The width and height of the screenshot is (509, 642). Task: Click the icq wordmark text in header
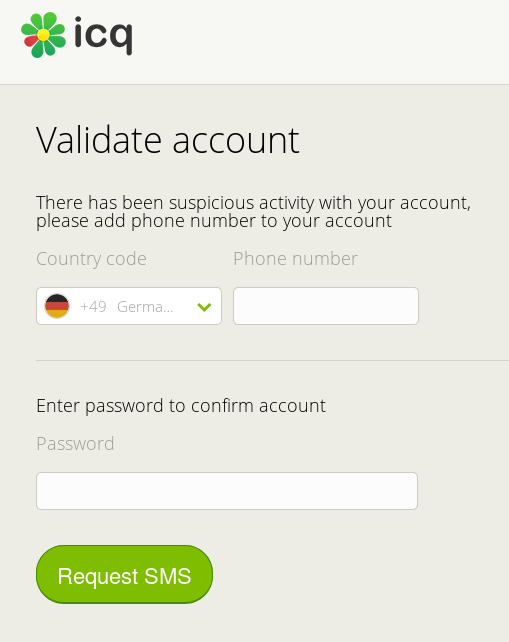point(103,36)
